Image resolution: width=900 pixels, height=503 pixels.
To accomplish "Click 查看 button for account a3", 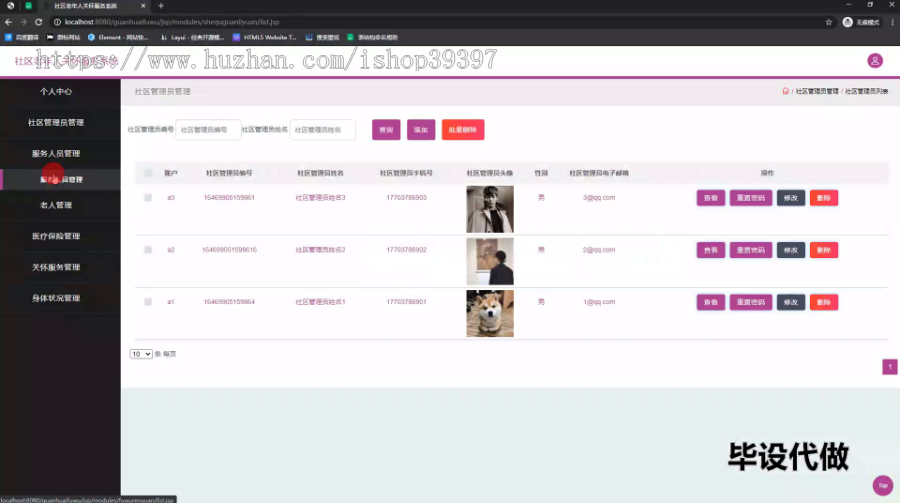I will (711, 198).
